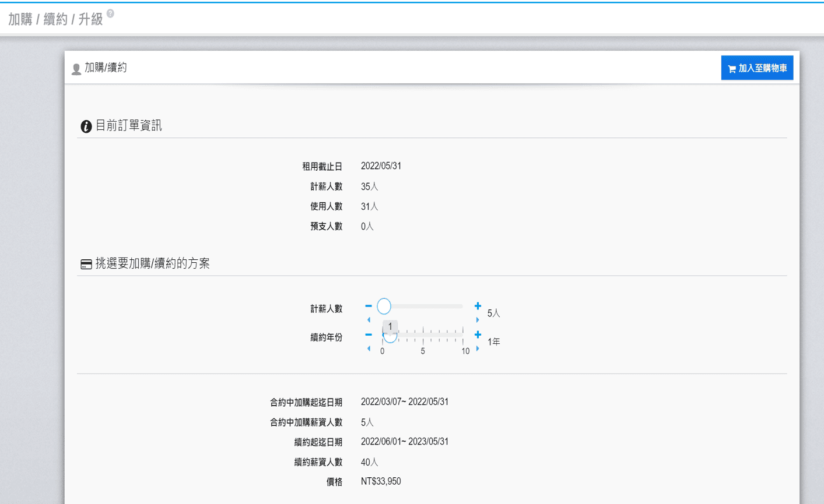Increase 續約年份 with the plus button

(478, 334)
